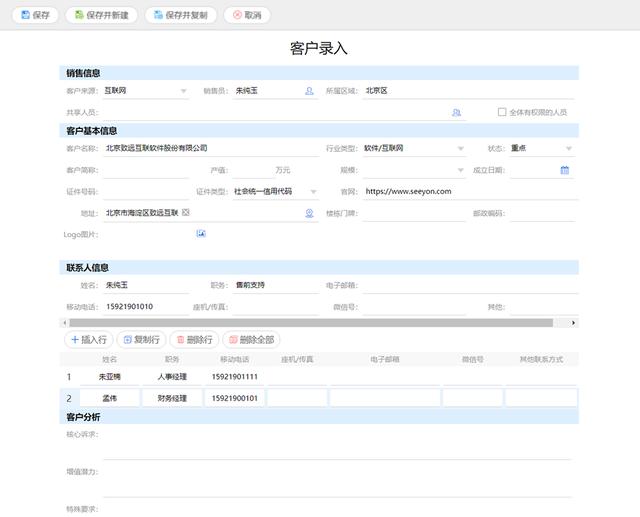Image resolution: width=640 pixels, height=517 pixels.
Task: Click the 增值潜力 text area
Action: pyautogui.click(x=337, y=481)
